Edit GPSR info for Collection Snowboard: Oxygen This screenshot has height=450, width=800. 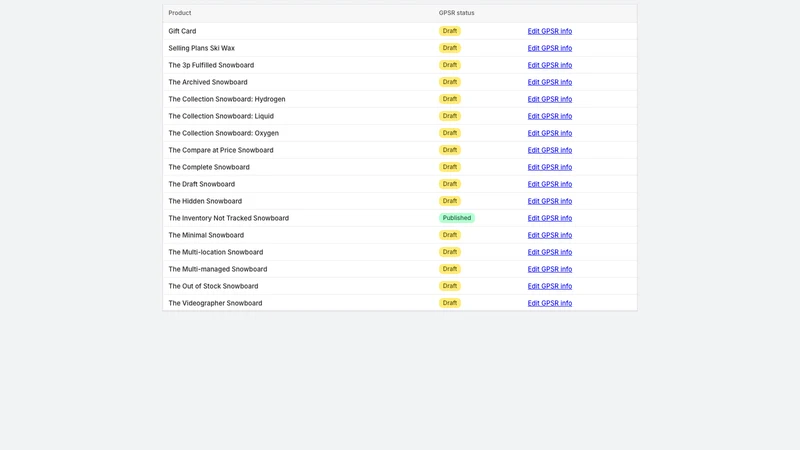[x=549, y=133]
